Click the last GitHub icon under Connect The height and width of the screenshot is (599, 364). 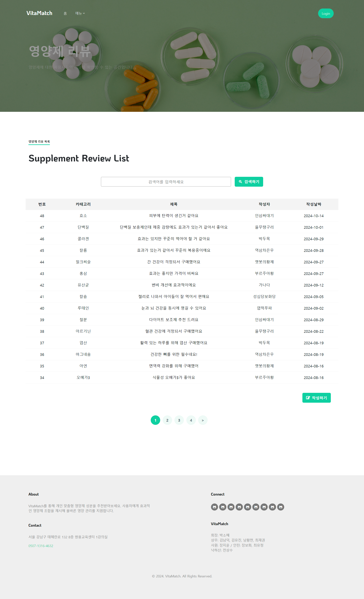point(280,507)
